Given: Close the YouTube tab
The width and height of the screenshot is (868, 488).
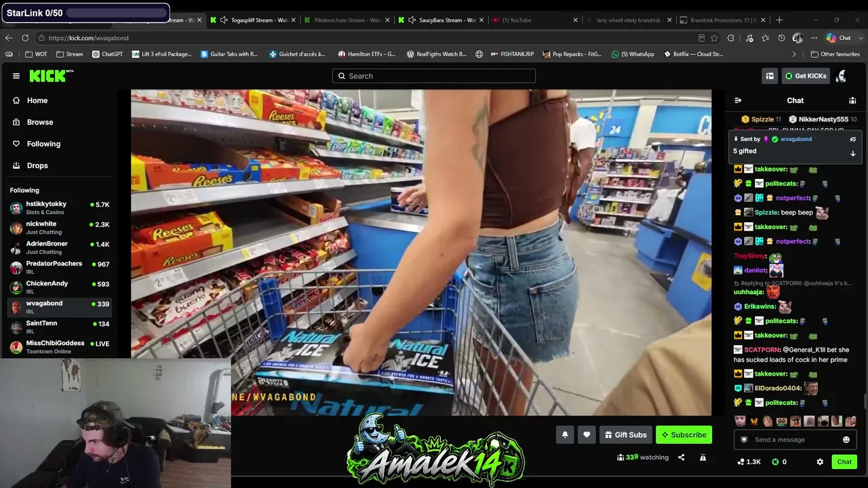Looking at the screenshot, I should pyautogui.click(x=575, y=20).
